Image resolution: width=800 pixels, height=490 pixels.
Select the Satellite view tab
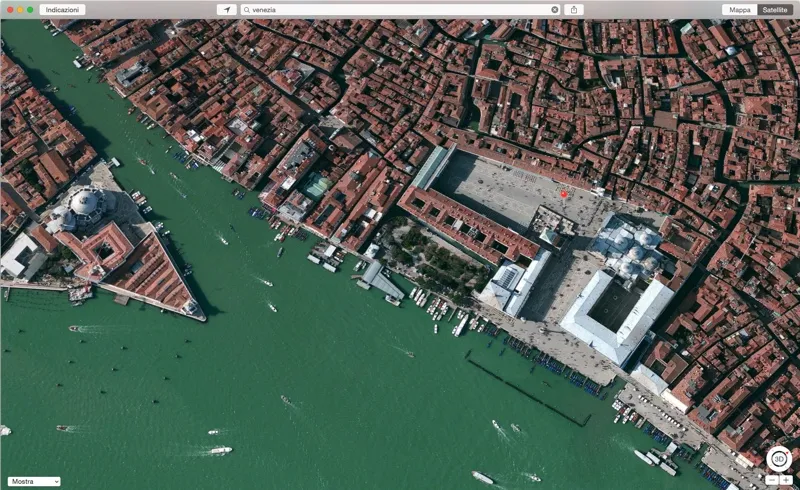(774, 10)
